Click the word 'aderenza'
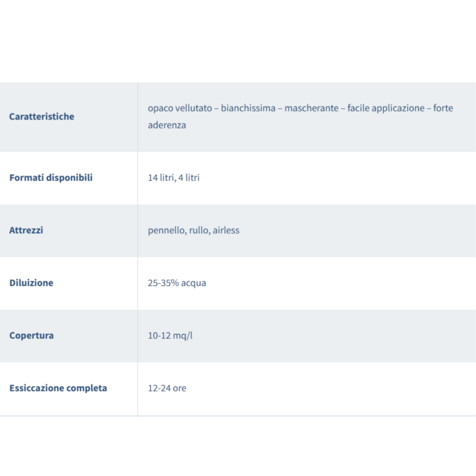 [x=167, y=125]
